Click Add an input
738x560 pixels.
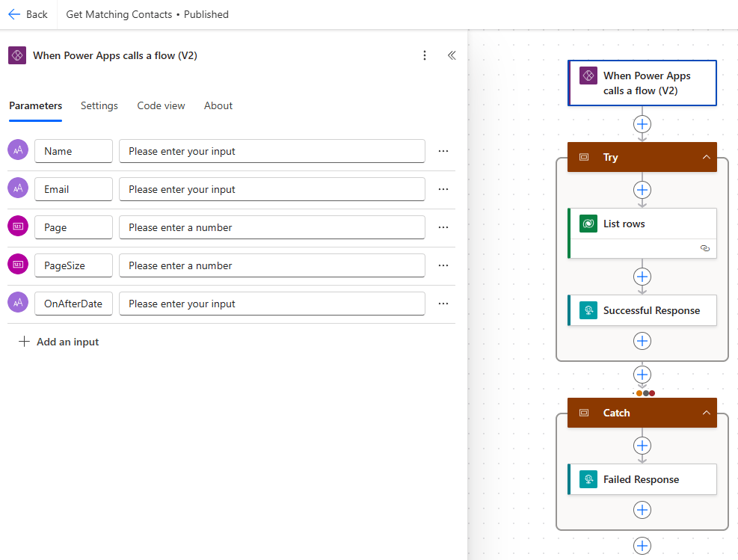(58, 342)
